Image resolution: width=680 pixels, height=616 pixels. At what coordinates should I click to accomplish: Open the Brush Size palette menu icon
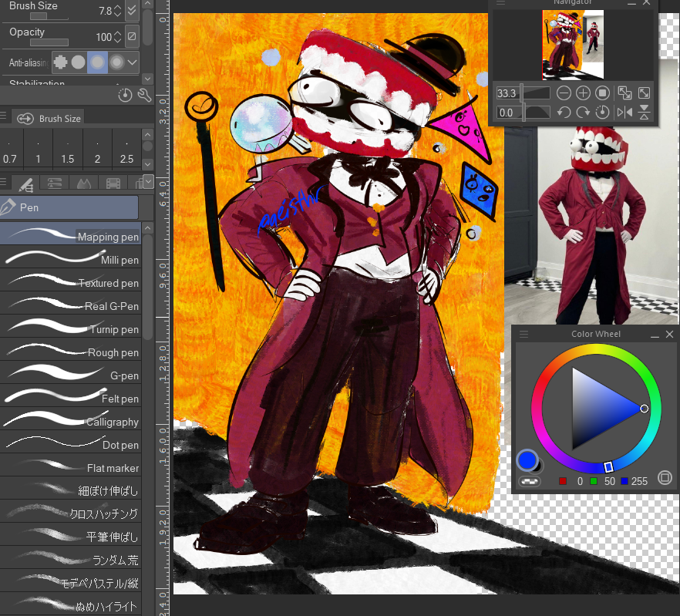coord(3,116)
